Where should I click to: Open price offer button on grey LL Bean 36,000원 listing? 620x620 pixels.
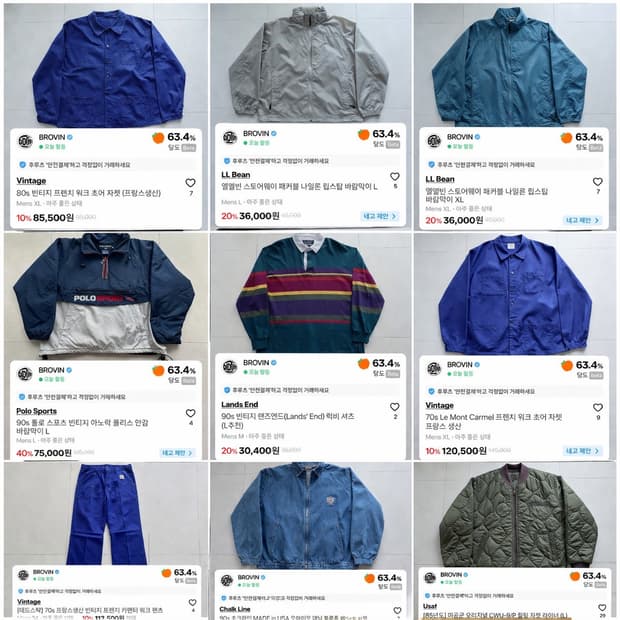point(379,216)
